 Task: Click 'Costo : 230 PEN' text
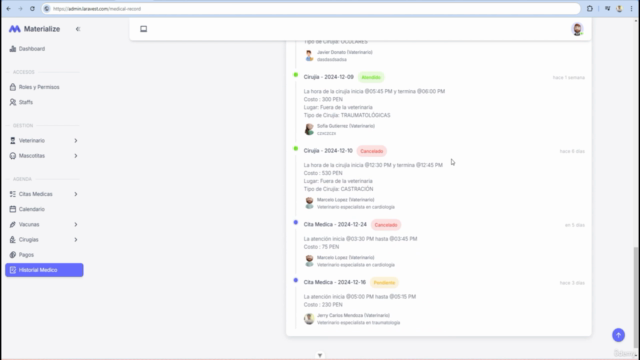click(323, 305)
